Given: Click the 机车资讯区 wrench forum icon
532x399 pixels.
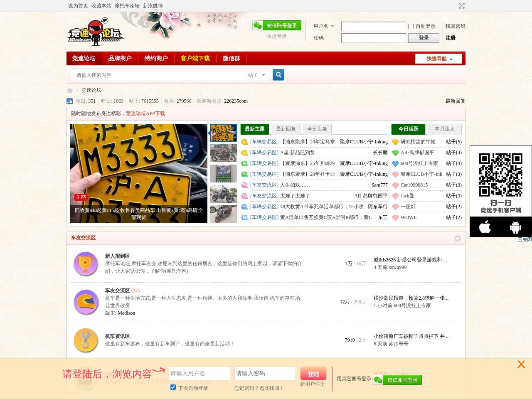Looking at the screenshot, I should pyautogui.click(x=86, y=340).
